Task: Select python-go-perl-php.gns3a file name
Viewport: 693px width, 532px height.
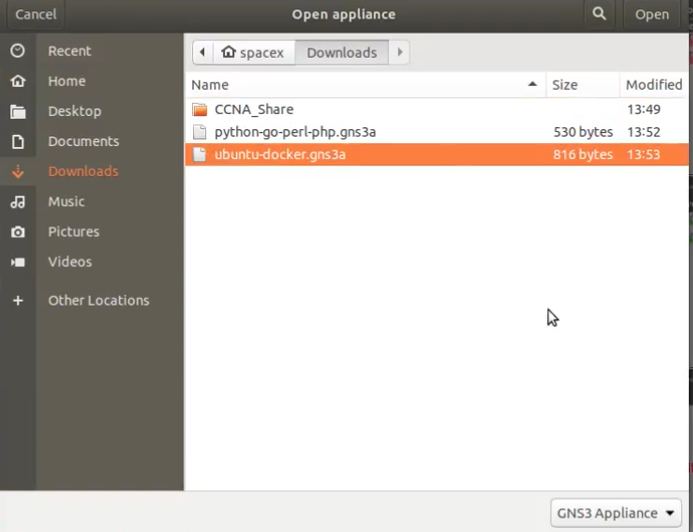Action: pyautogui.click(x=295, y=132)
